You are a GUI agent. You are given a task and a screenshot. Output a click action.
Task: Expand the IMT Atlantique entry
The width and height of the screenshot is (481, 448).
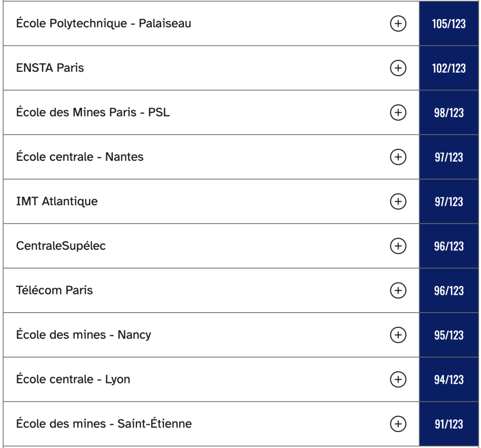(398, 202)
